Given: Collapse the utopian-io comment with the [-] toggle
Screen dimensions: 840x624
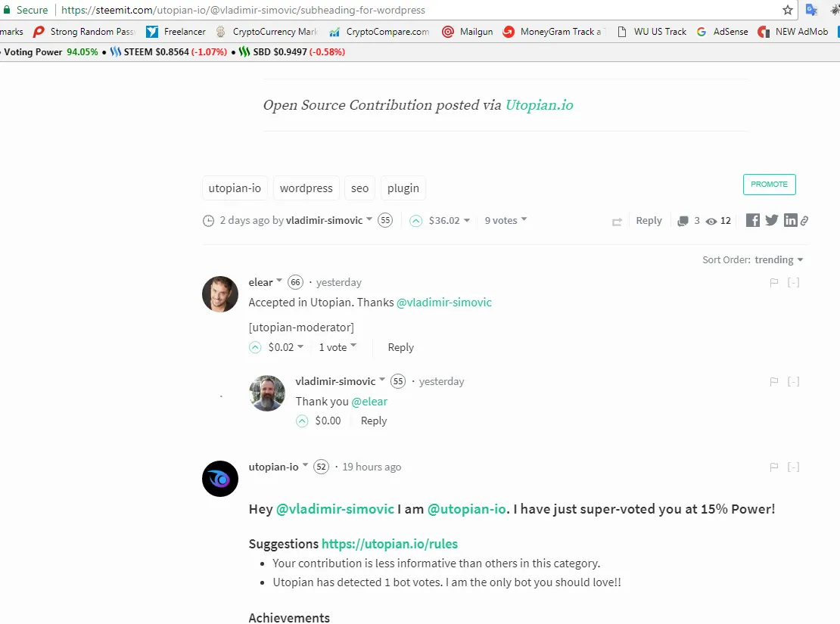Looking at the screenshot, I should click(793, 467).
